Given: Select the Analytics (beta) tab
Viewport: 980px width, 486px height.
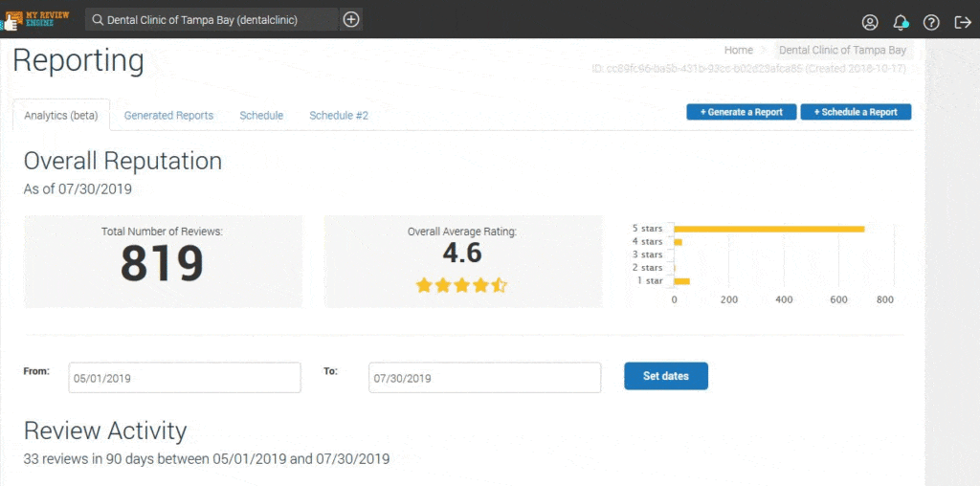Looking at the screenshot, I should click(x=61, y=115).
